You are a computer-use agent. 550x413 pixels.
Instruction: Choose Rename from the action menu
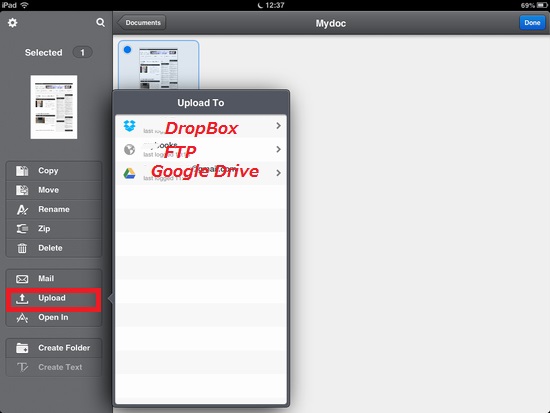[x=54, y=209]
